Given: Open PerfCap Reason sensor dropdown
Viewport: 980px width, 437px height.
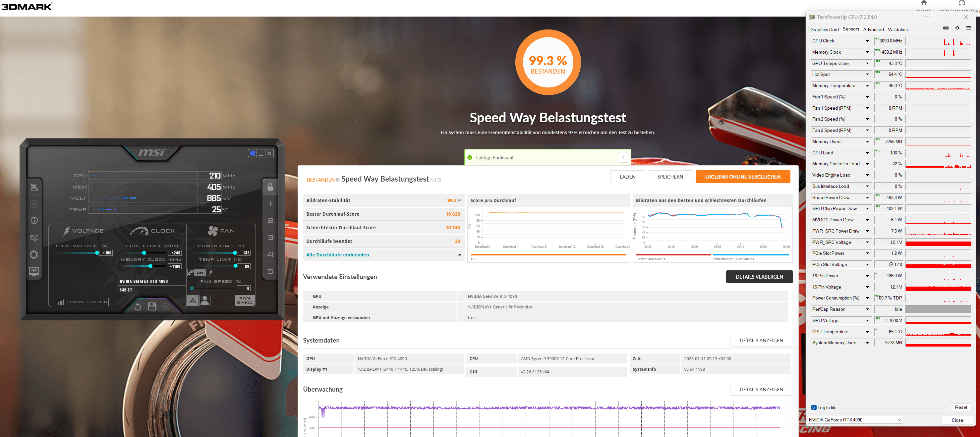Looking at the screenshot, I should pyautogui.click(x=867, y=309).
